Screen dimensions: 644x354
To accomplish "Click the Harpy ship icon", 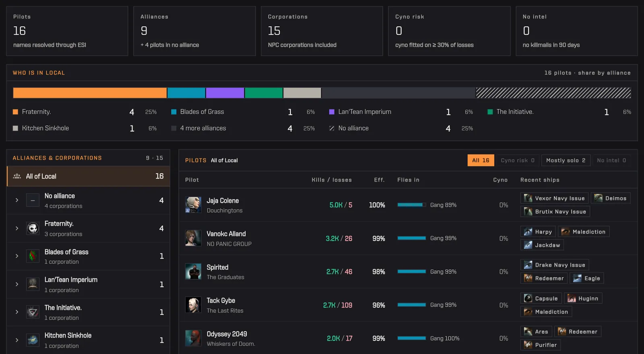I will pyautogui.click(x=528, y=232).
